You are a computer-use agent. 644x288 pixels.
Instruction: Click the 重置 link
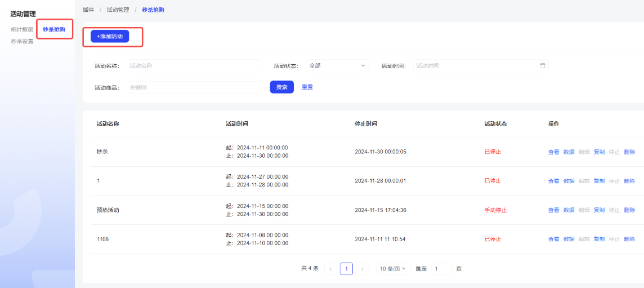click(x=307, y=87)
